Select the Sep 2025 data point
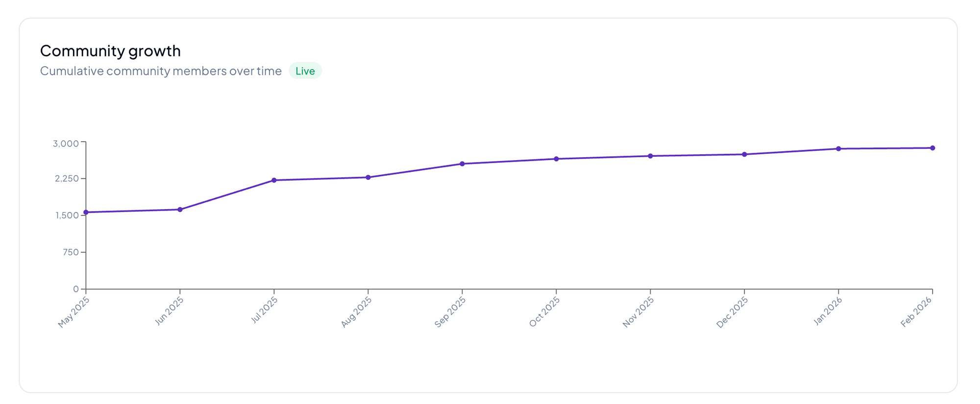This screenshot has height=404, width=980. coord(462,164)
